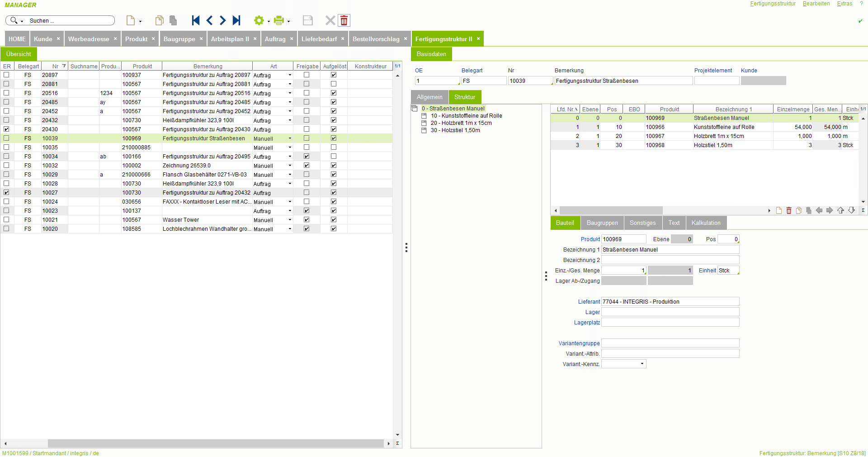Follow the Lieferant field link
This screenshot has height=457, width=868.
[x=589, y=302]
